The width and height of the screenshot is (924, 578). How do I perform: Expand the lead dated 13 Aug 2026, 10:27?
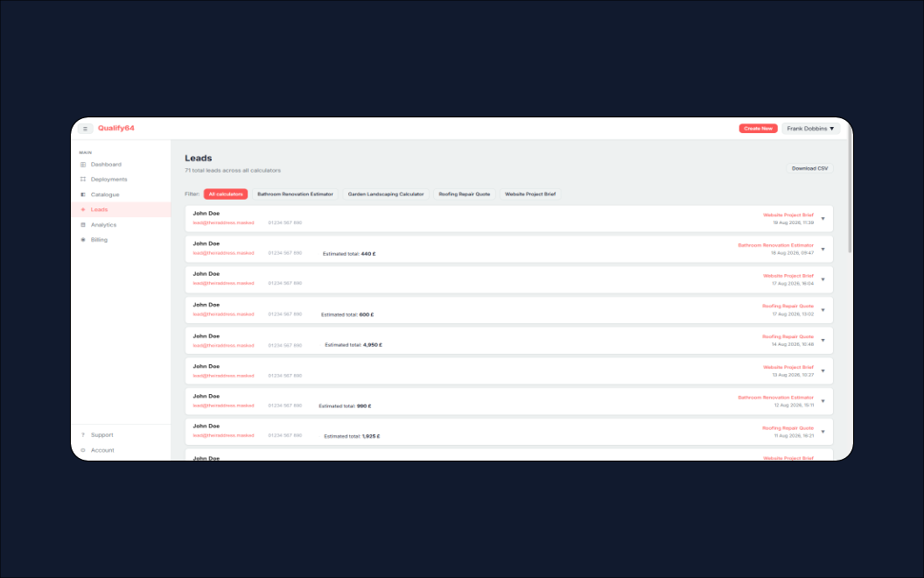(x=822, y=371)
